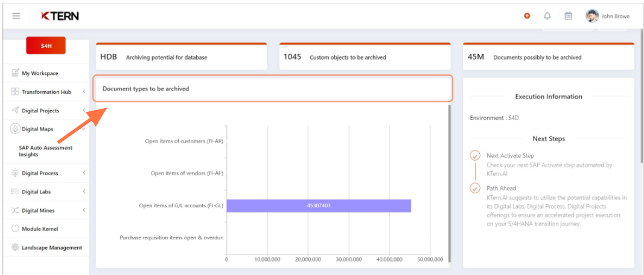Expand Transformation Hub chevron
644x275 pixels.
[84, 92]
